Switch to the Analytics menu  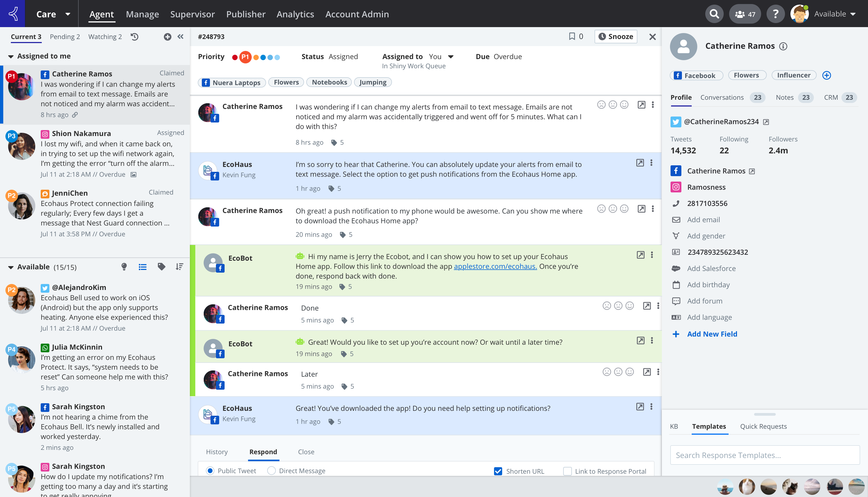point(295,14)
